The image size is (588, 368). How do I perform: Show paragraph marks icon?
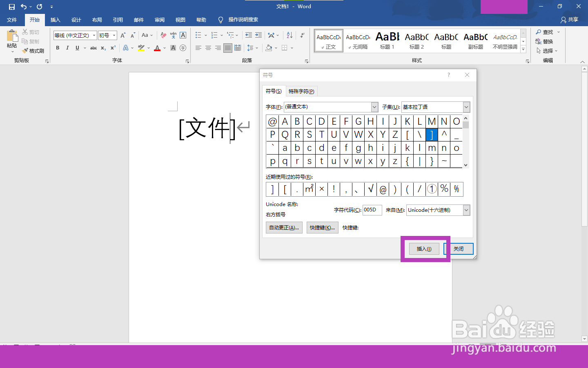point(302,36)
